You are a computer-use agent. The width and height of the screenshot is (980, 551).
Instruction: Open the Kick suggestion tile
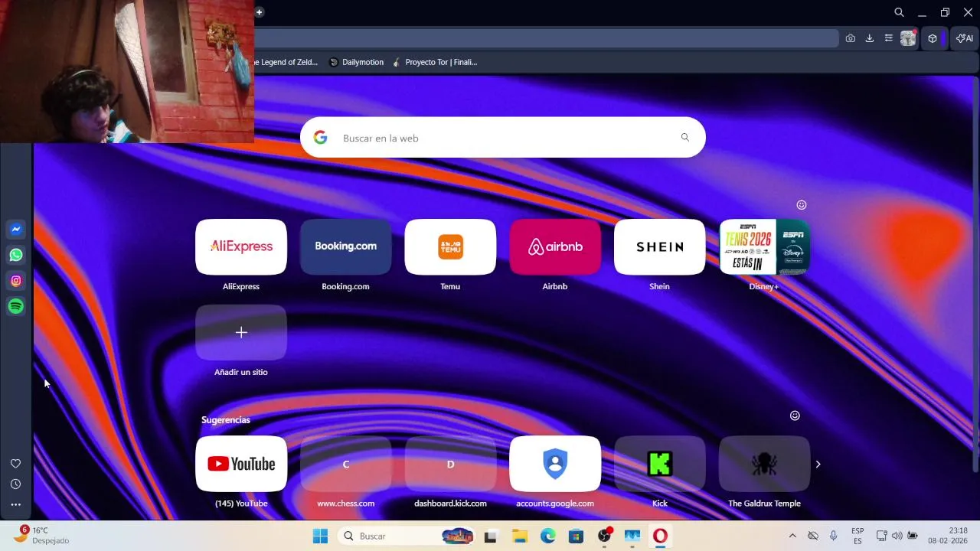[660, 464]
